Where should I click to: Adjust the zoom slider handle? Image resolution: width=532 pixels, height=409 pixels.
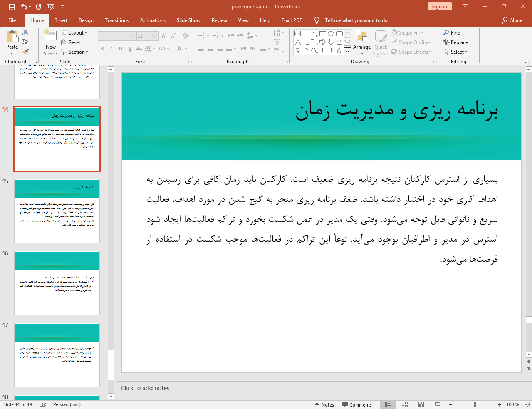point(475,404)
